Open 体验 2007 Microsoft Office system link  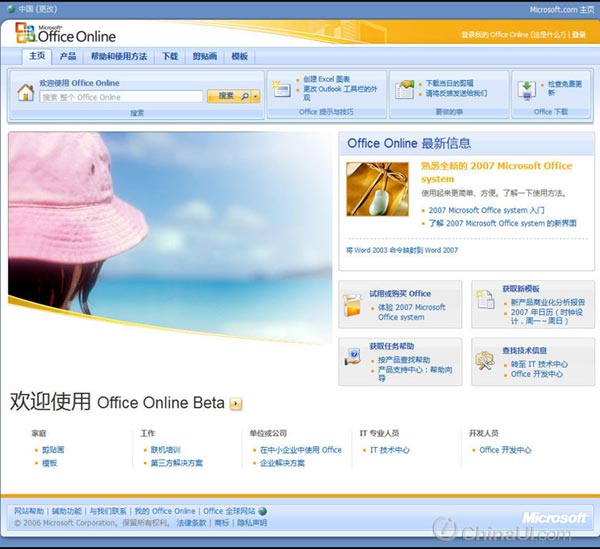point(412,312)
